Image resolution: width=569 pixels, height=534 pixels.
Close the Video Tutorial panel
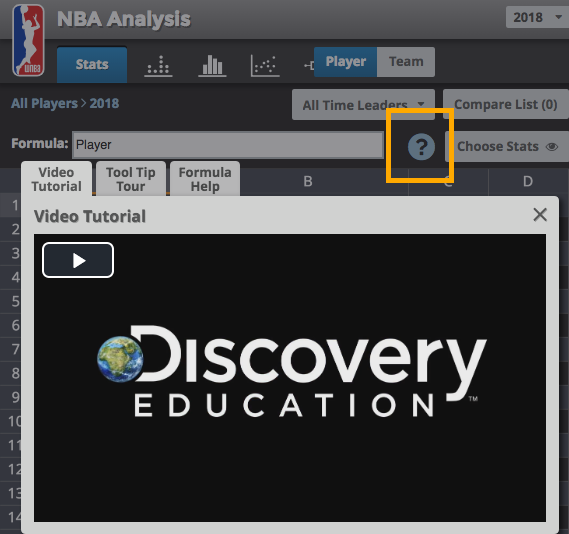(540, 215)
